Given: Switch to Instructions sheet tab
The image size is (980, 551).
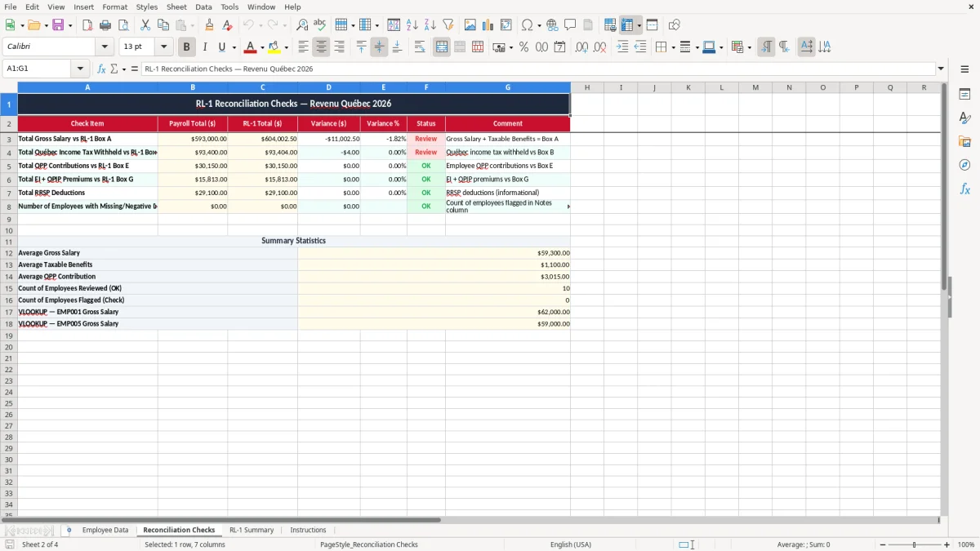Looking at the screenshot, I should coord(308,531).
